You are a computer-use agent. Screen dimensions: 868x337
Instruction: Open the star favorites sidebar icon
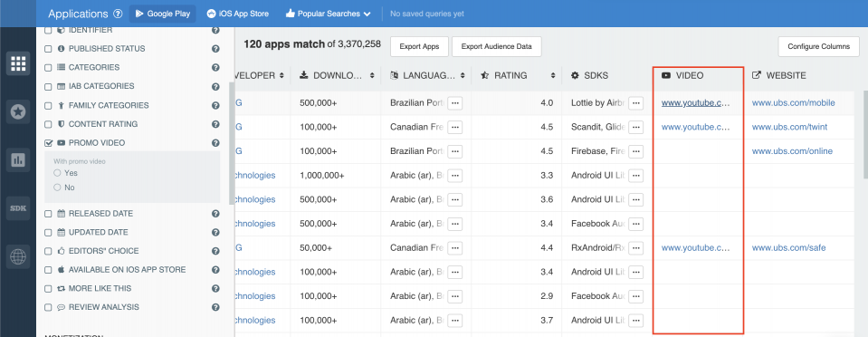tap(18, 112)
